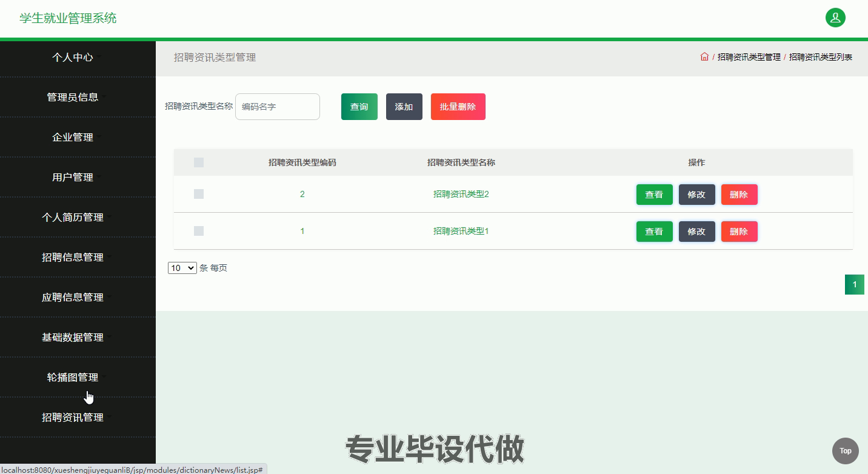
Task: Click 招聘资讯类型列表 breadcrumb text
Action: pyautogui.click(x=821, y=57)
